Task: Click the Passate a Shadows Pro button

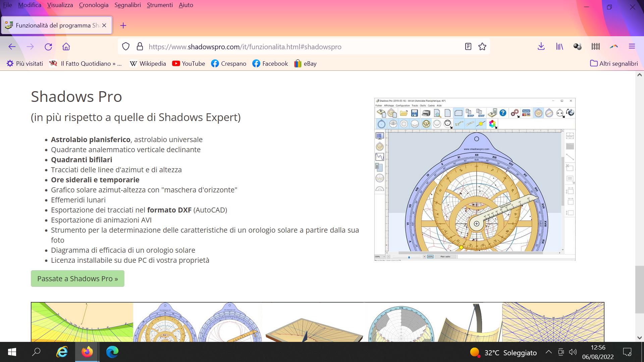Action: click(77, 279)
